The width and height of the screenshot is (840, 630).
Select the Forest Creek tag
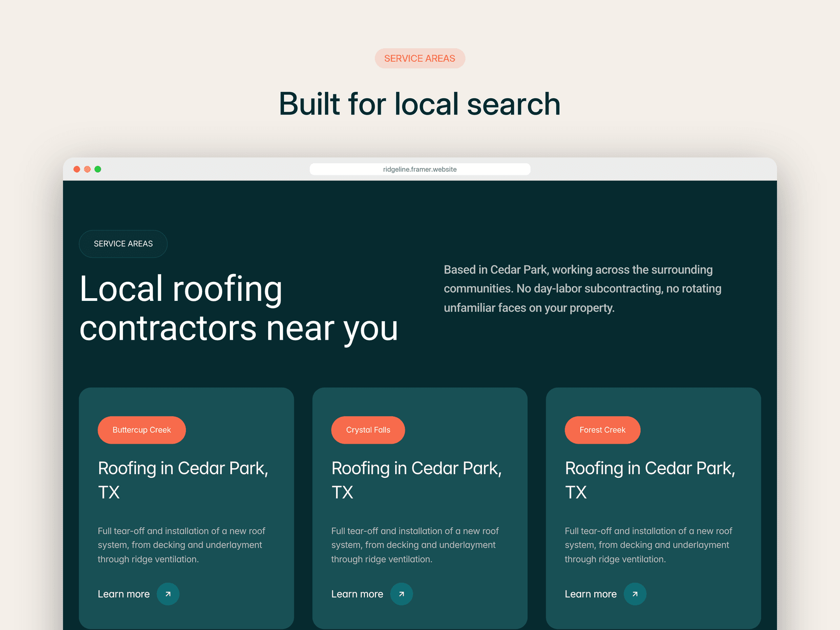point(603,430)
